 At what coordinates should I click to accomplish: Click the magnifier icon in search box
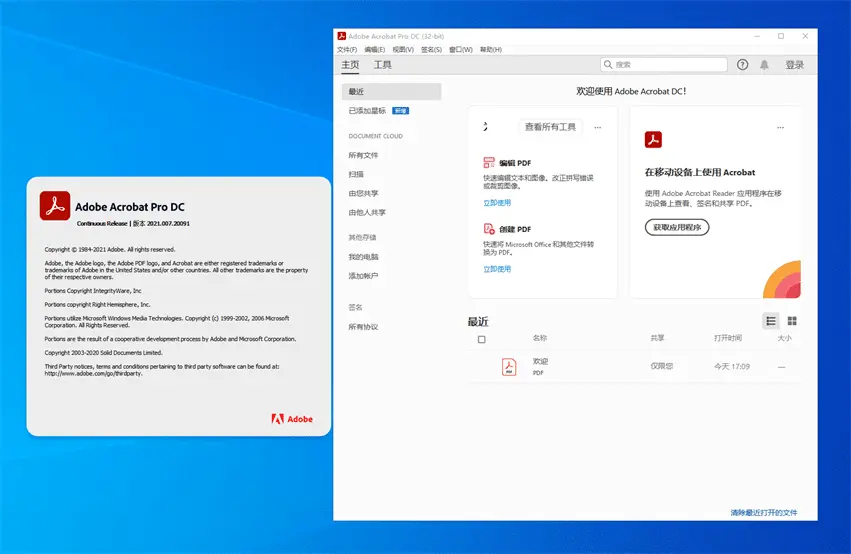tap(609, 65)
